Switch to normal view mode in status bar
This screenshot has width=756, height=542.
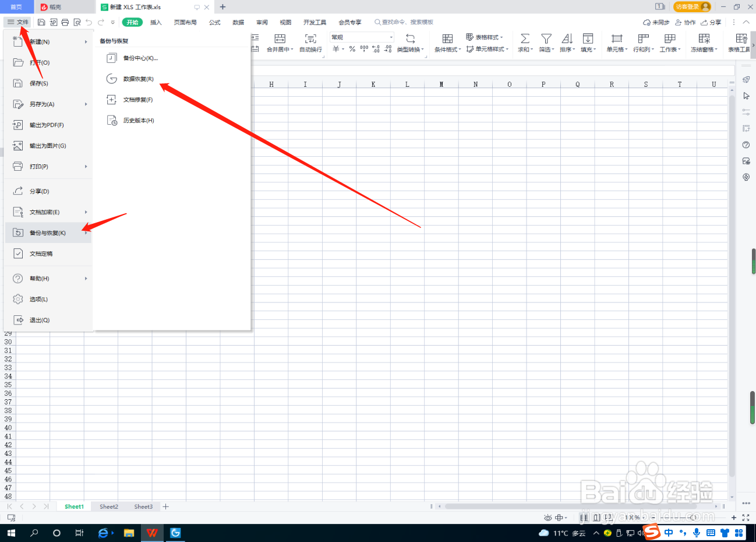coord(584,518)
